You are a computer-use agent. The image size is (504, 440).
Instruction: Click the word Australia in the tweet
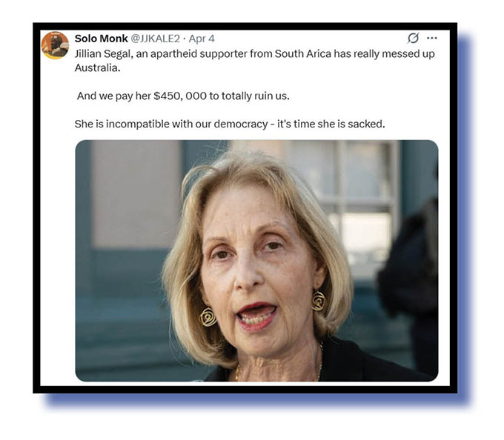click(x=97, y=67)
